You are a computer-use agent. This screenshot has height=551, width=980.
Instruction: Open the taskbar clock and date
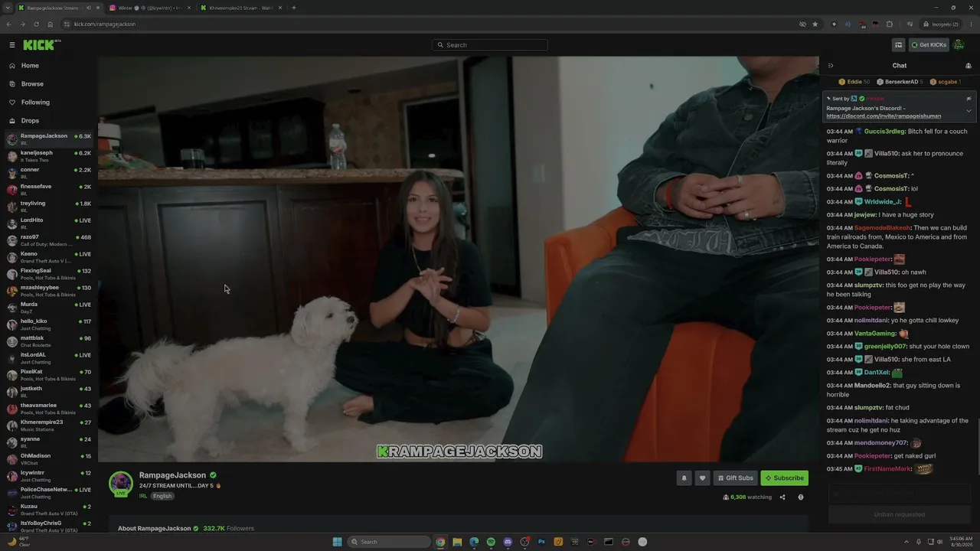(x=961, y=542)
